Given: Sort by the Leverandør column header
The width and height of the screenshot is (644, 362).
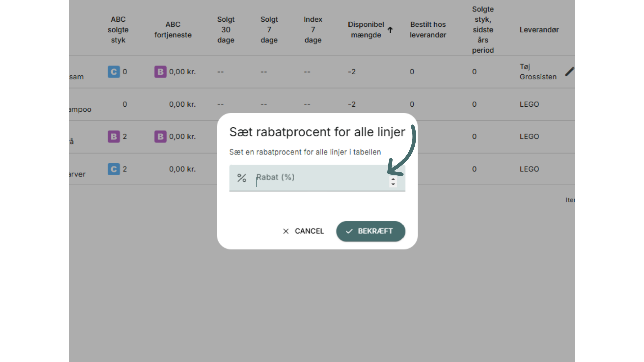Looking at the screenshot, I should tap(539, 29).
